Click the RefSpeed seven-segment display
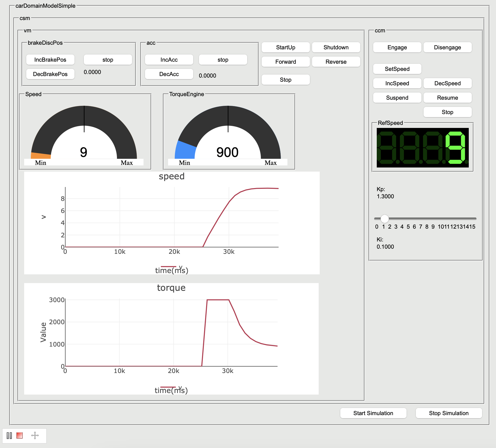Viewport: 496px width, 448px height. pos(422,148)
